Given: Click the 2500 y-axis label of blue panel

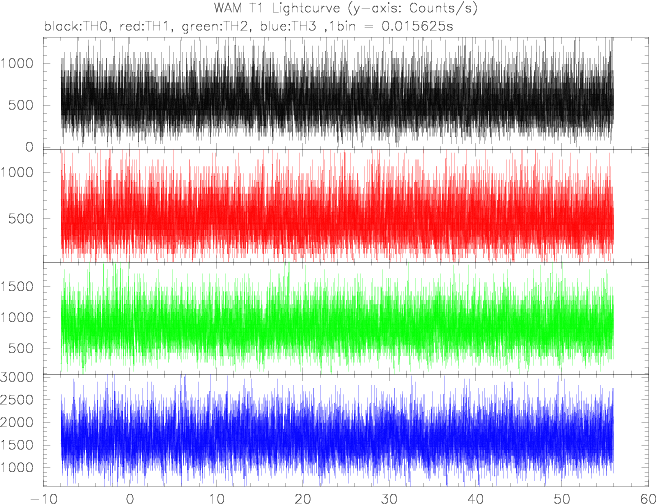Looking at the screenshot, I should point(17,400).
